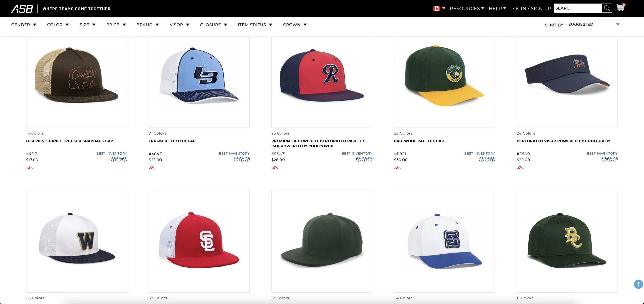Open D-Series 5-Panel Trucker Snapback Cap link
This screenshot has width=644, height=304.
click(x=69, y=141)
